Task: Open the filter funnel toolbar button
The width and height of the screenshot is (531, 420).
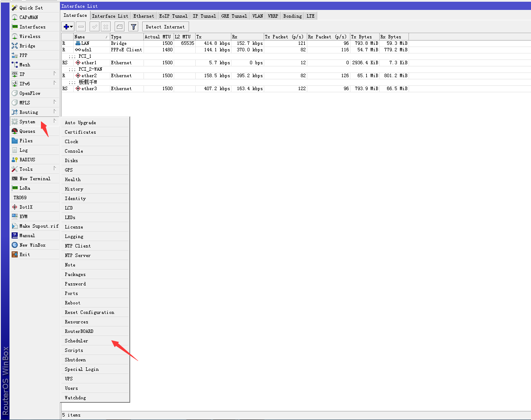Action: 134,27
